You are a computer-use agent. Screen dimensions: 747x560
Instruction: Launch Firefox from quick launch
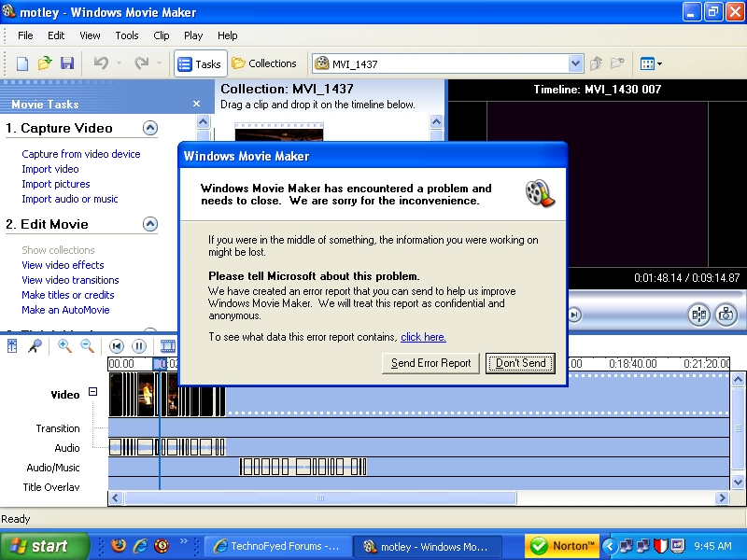(119, 545)
